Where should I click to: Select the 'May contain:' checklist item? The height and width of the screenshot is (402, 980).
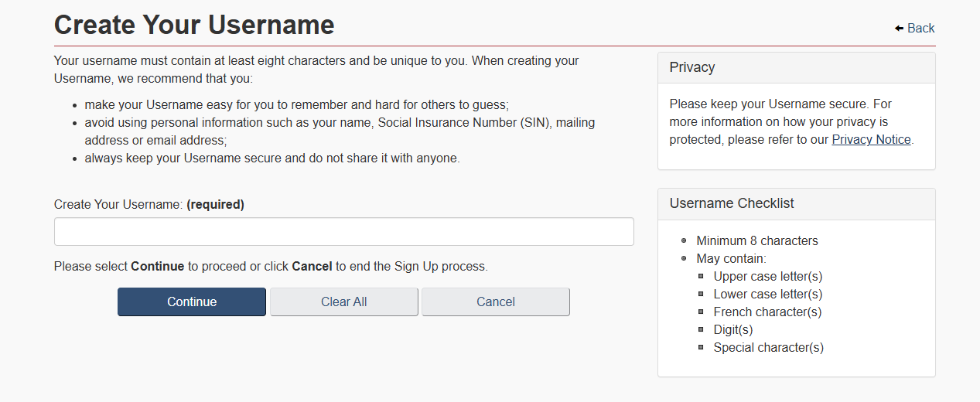731,258
